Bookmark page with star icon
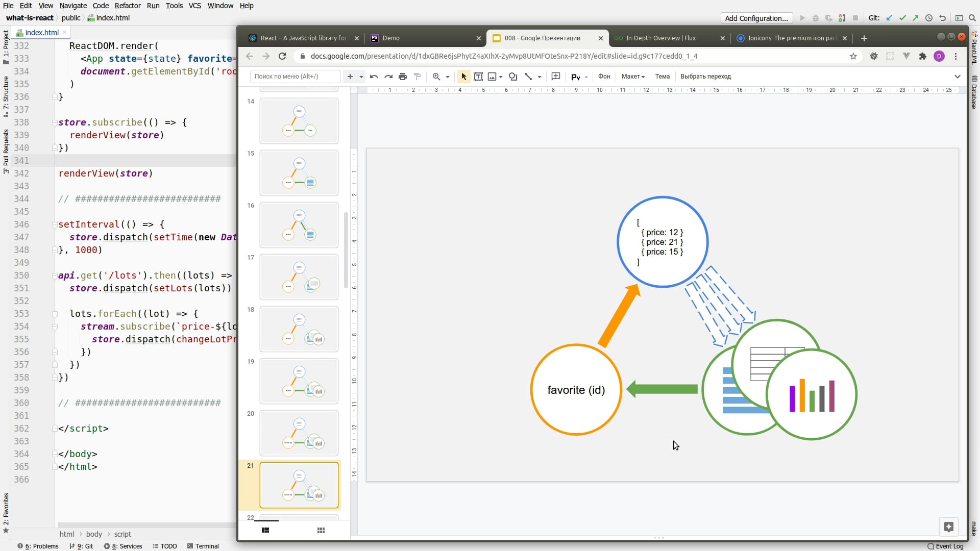 (x=853, y=56)
